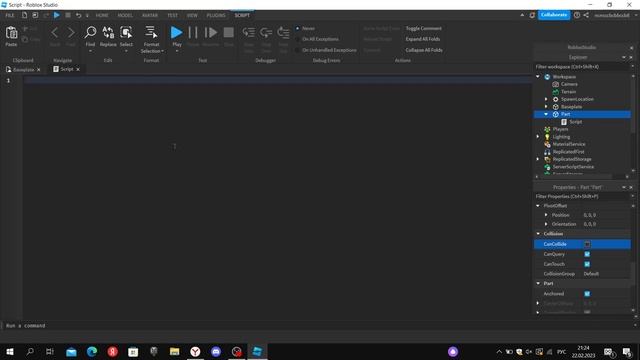Switch to the PLUGINS ribbon tab
Viewport: 640px width, 360px height.
(216, 15)
